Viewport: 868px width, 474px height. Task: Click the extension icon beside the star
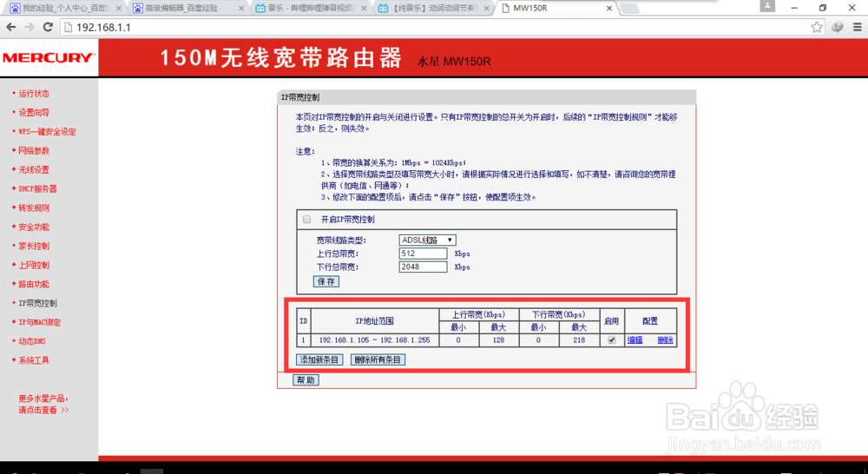[837, 27]
